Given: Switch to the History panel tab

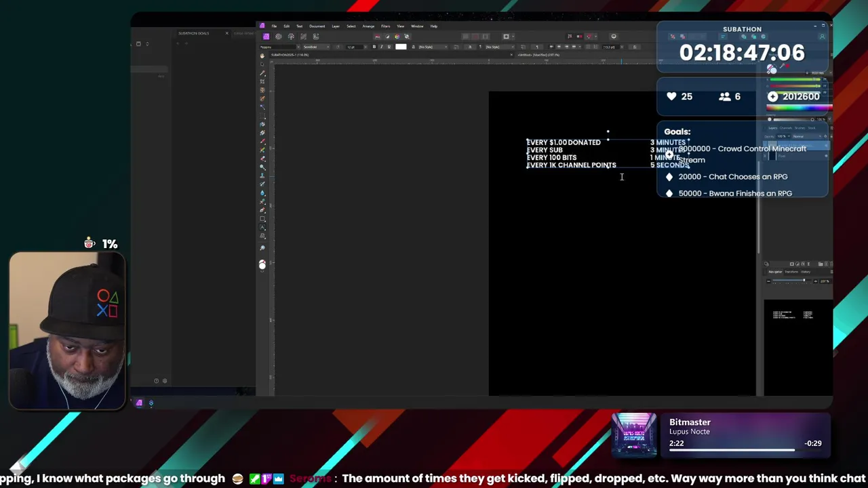Looking at the screenshot, I should point(806,272).
